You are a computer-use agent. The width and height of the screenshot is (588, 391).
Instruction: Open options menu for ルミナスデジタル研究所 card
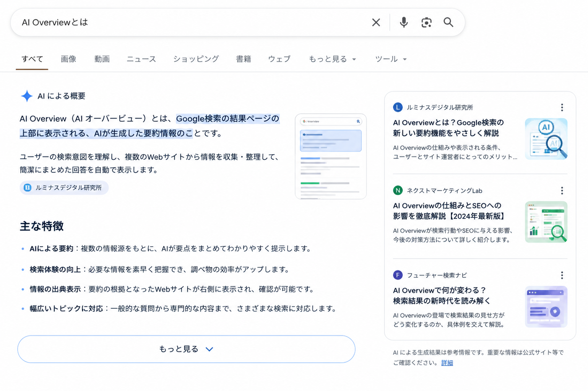pos(562,108)
